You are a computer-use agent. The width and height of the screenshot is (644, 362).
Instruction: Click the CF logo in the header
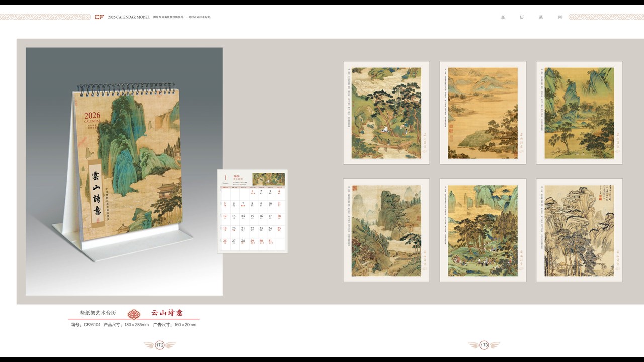tap(99, 17)
